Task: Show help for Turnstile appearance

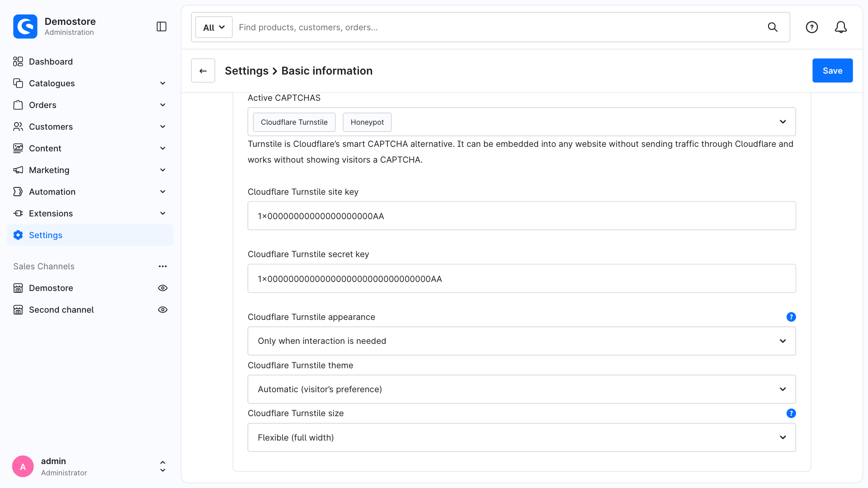Action: click(791, 317)
